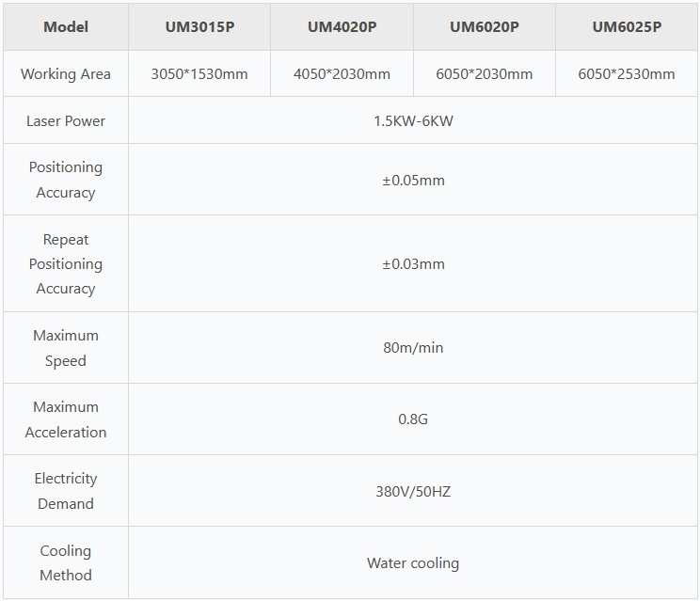Click the ±0.03mm repeat accuracy value
Screen dimensions: 700x601
pos(413,264)
